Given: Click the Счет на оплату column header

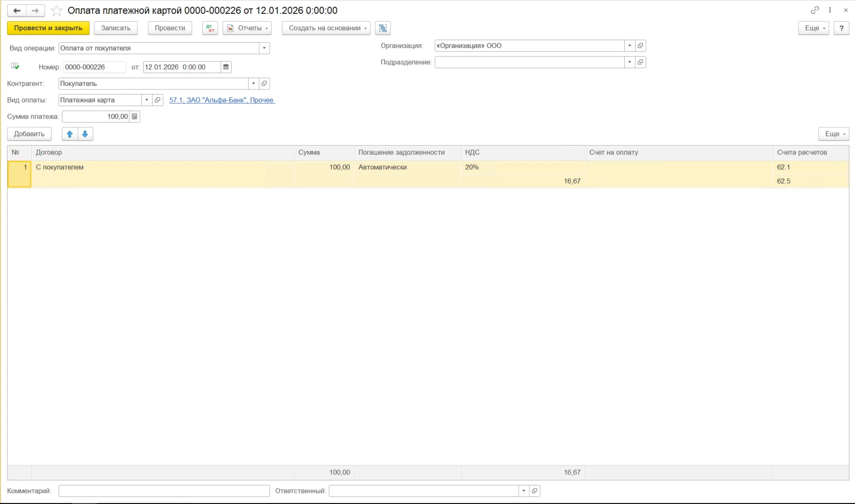Looking at the screenshot, I should point(679,152).
